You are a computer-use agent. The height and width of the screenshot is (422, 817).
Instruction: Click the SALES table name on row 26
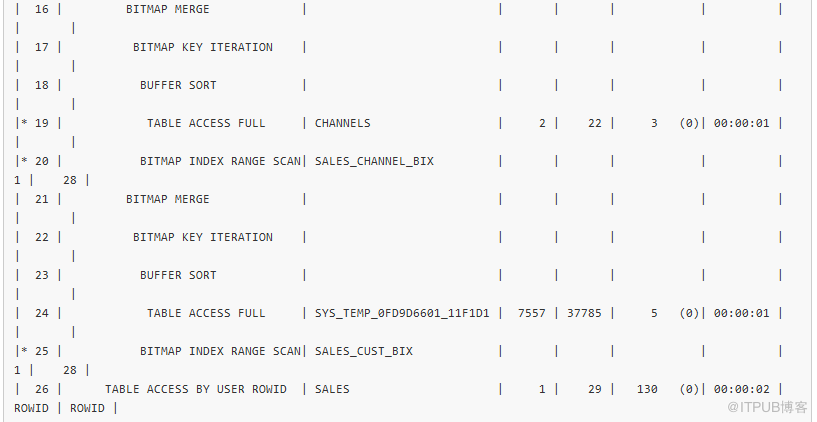[332, 389]
